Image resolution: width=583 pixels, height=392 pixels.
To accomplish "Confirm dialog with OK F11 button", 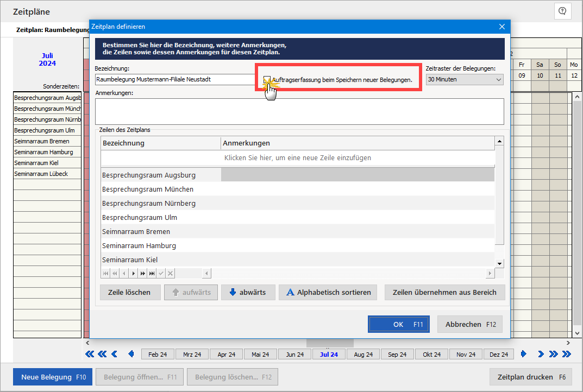I will [398, 324].
